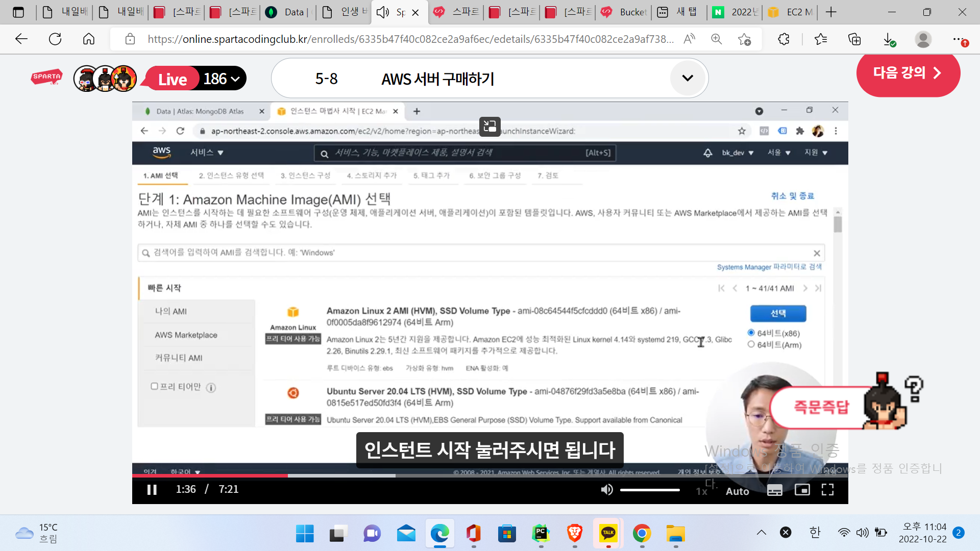Open a new browser tab
980x551 pixels.
coord(831,12)
